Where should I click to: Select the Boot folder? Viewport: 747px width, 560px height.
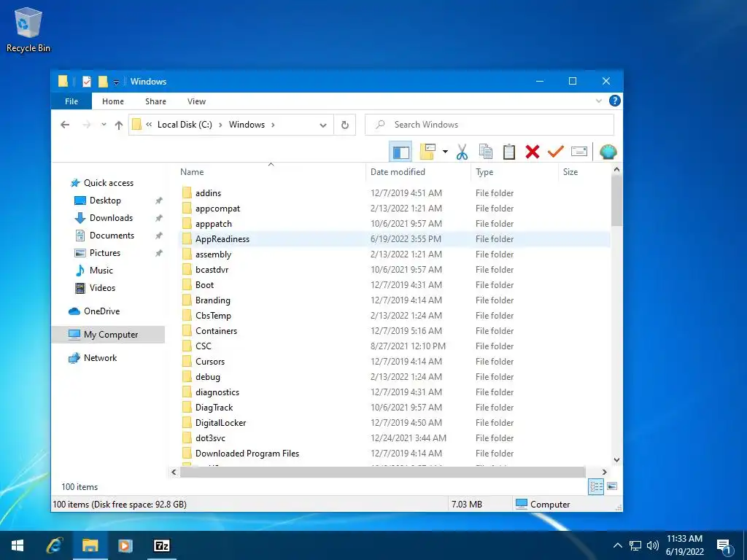pos(204,285)
